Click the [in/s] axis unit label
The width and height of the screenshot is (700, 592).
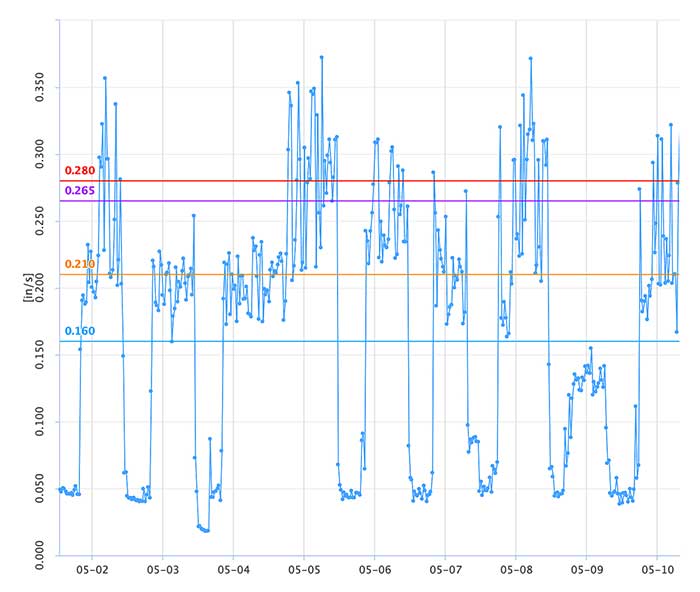click(x=28, y=288)
